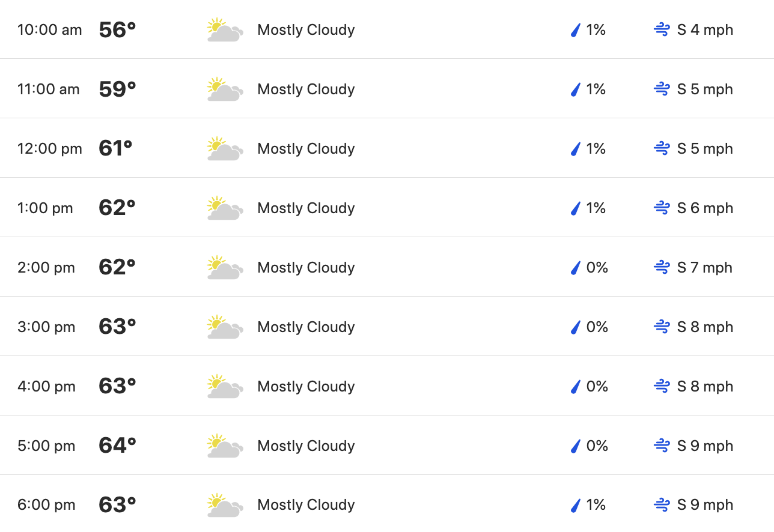774x532 pixels.
Task: Select the 59° temperature at 11:00 am
Action: point(117,89)
